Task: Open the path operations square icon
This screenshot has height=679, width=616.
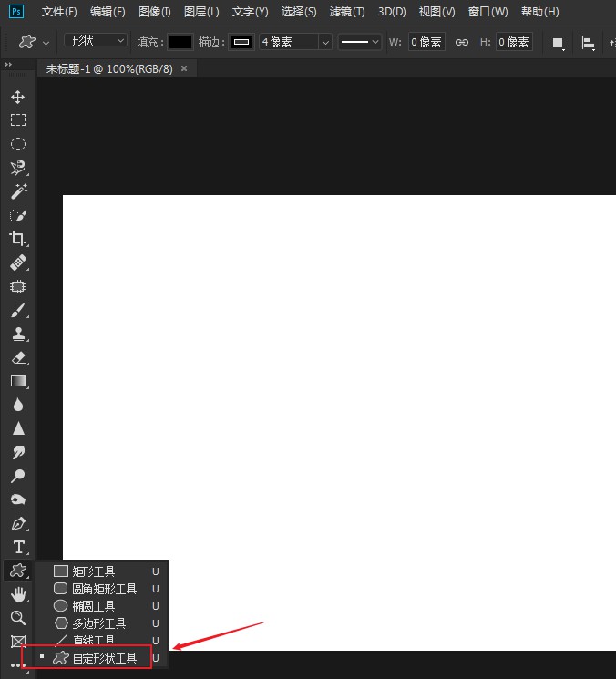Action: pos(558,43)
